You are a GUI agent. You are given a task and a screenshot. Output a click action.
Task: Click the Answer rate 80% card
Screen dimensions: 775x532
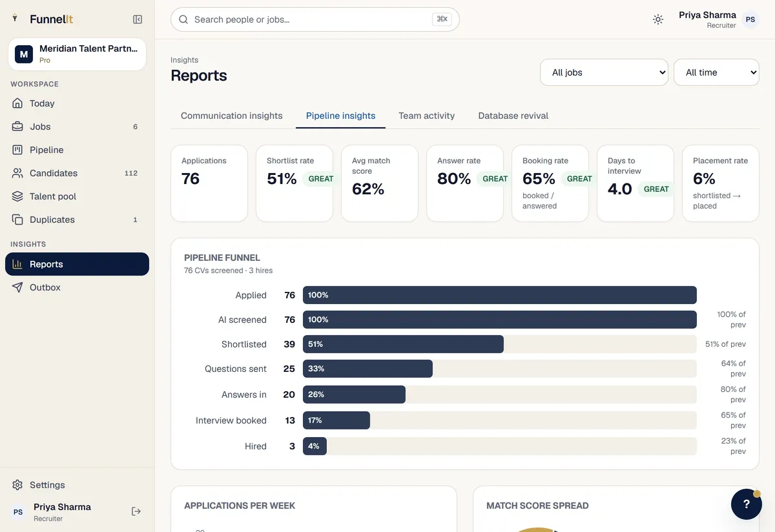(465, 183)
